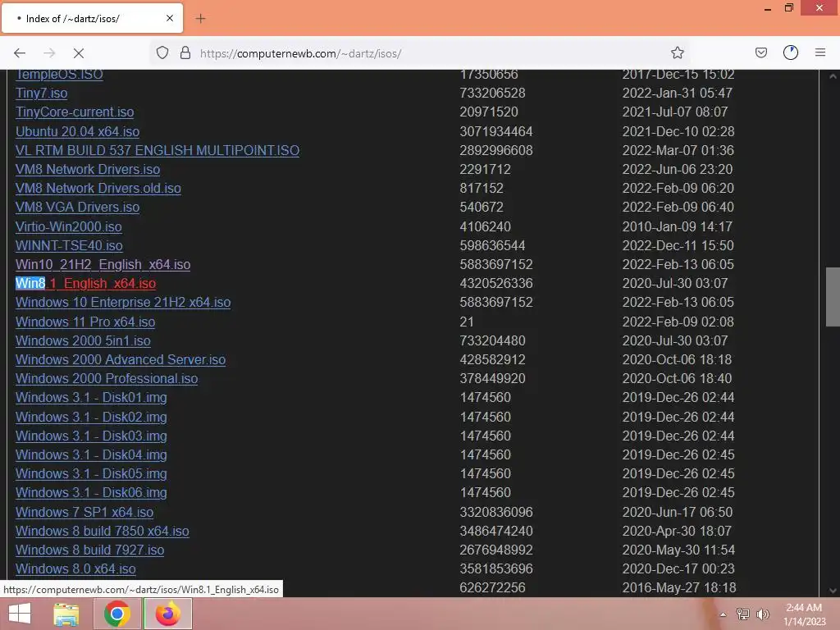Open Windows 2000 Advanced Server.iso
This screenshot has width=840, height=630.
121,360
